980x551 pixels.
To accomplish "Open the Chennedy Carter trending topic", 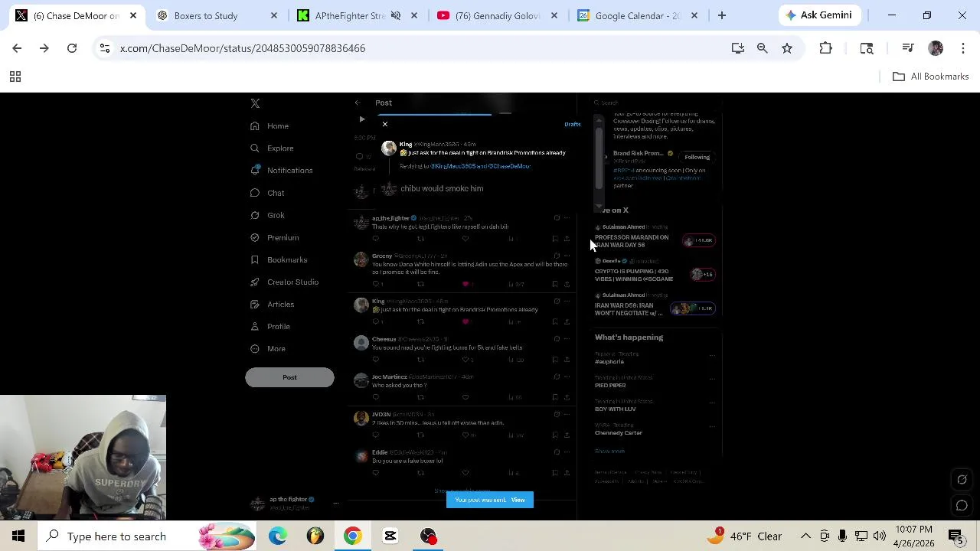I will [619, 432].
